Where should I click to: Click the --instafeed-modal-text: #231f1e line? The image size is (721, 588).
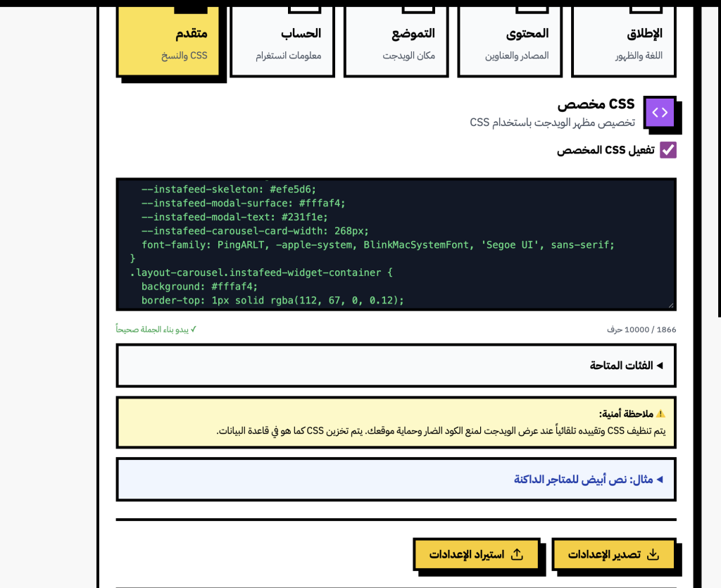234,217
